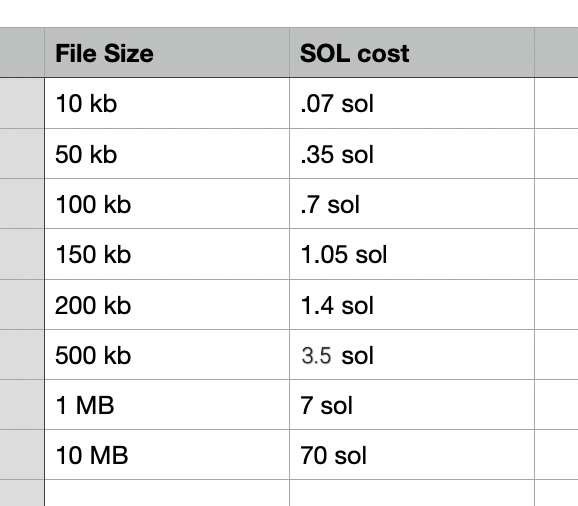Select the .35 sol cell
578x506 pixels.
click(412, 154)
